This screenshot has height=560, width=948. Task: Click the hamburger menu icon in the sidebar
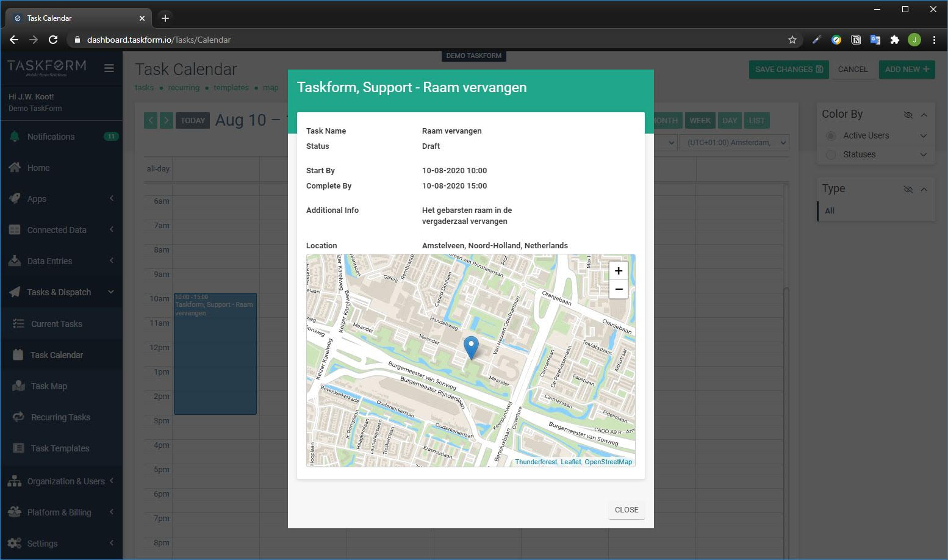pyautogui.click(x=109, y=68)
